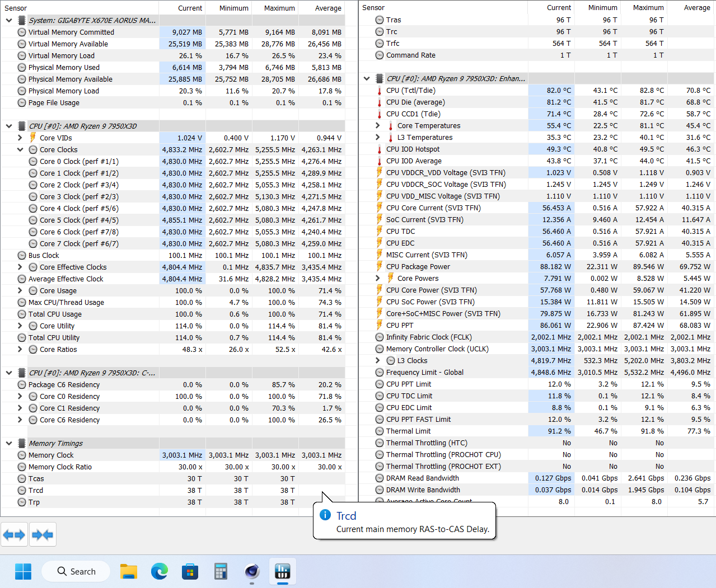The height and width of the screenshot is (588, 716).
Task: Collapse the System GIGABYTE X670E section
Action: [x=9, y=20]
